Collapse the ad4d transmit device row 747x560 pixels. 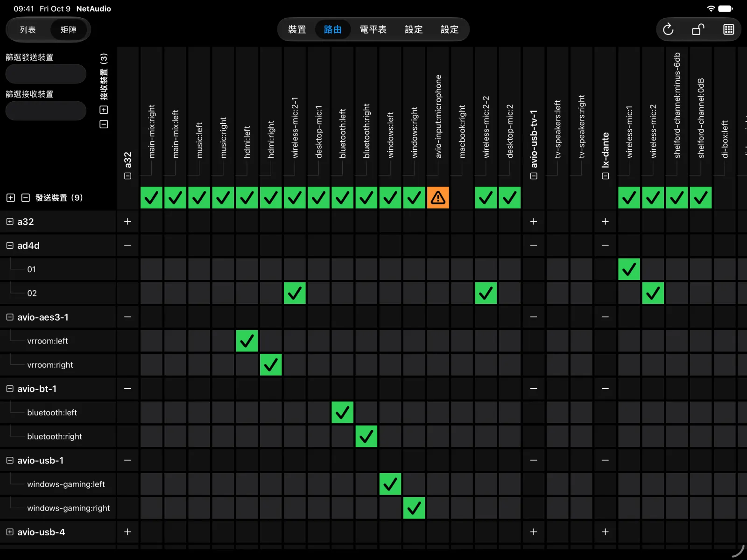10,245
